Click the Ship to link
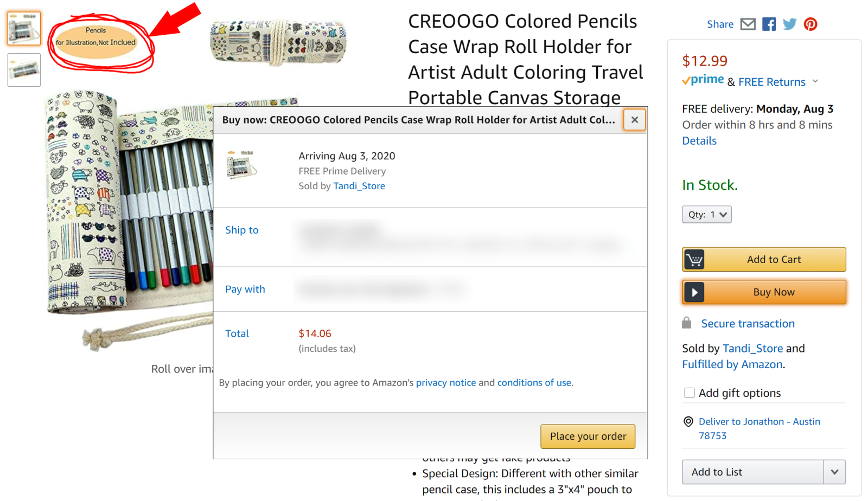868x501 pixels. (242, 230)
